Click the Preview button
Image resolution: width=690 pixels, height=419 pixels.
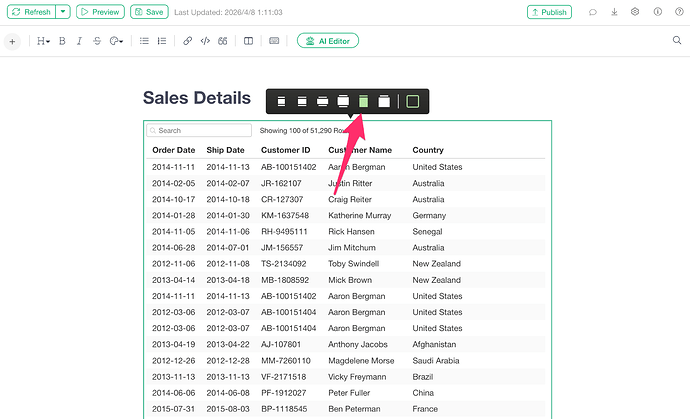pos(100,12)
